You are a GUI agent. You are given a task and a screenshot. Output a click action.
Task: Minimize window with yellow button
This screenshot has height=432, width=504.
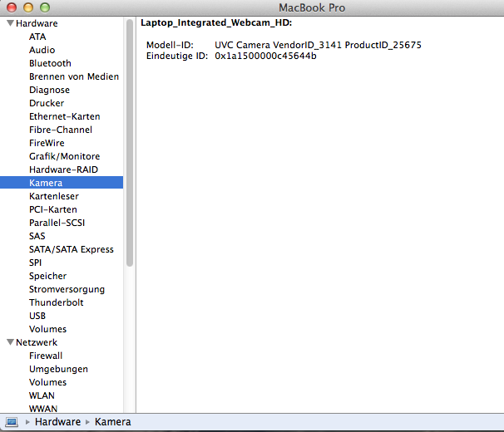point(28,7)
